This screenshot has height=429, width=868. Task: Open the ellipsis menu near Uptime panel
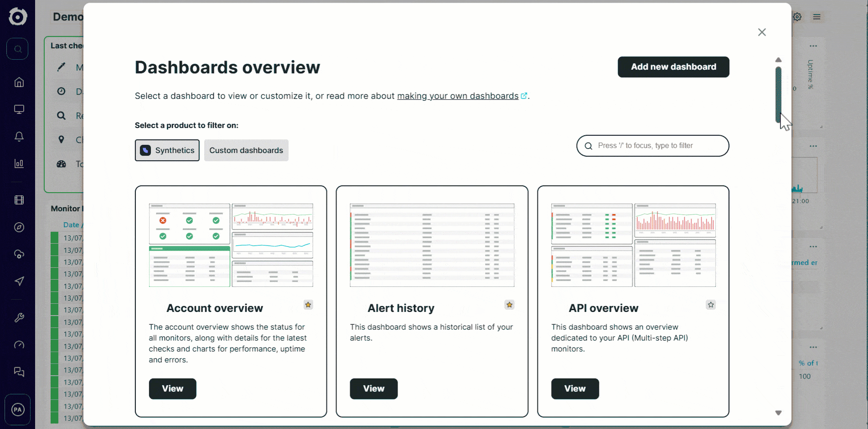pos(814,46)
